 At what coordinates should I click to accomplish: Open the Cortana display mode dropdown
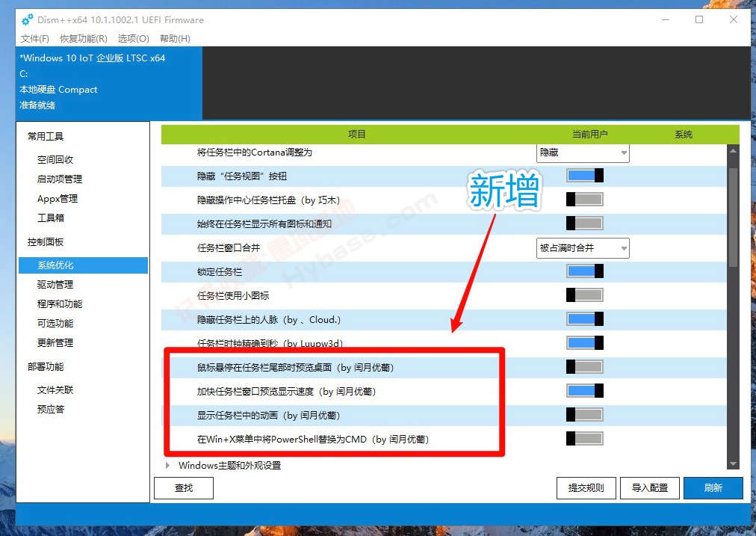click(x=583, y=153)
